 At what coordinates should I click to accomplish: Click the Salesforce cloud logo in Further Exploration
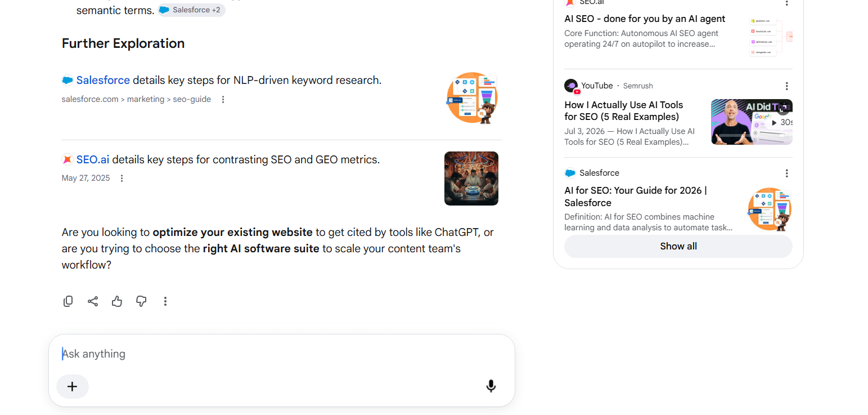coord(68,81)
